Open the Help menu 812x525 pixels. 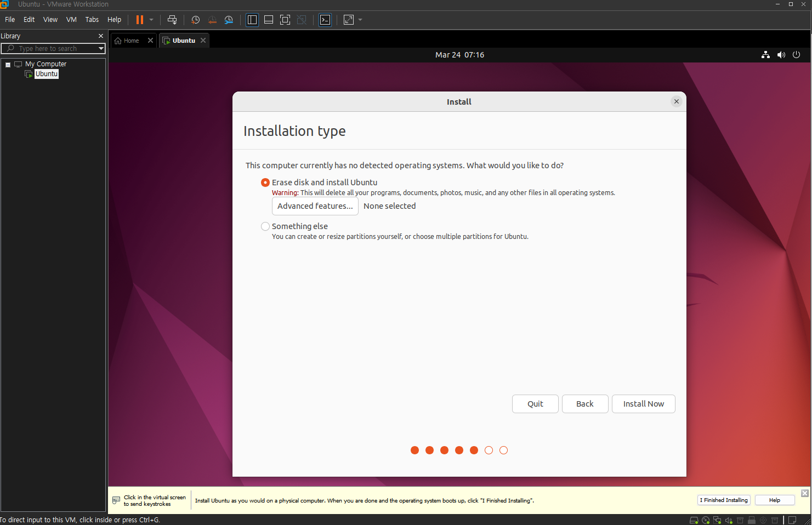[114, 20]
